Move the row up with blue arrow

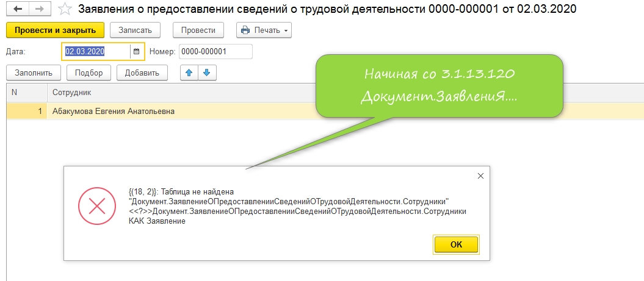189,73
